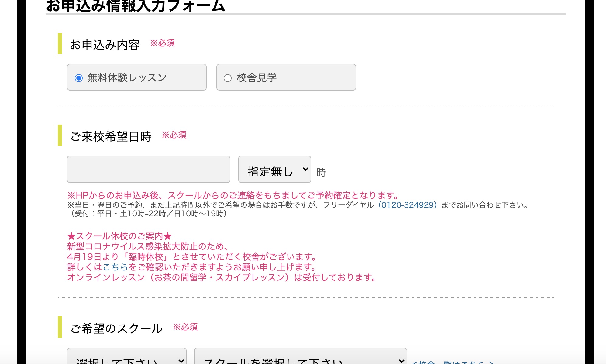Click the ※必須 marker beside お申込み内容
The image size is (606, 364).
coord(162,43)
